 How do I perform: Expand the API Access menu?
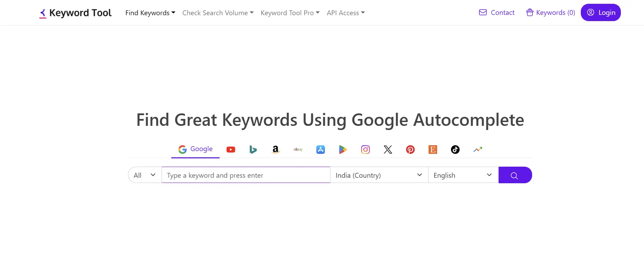tap(346, 13)
